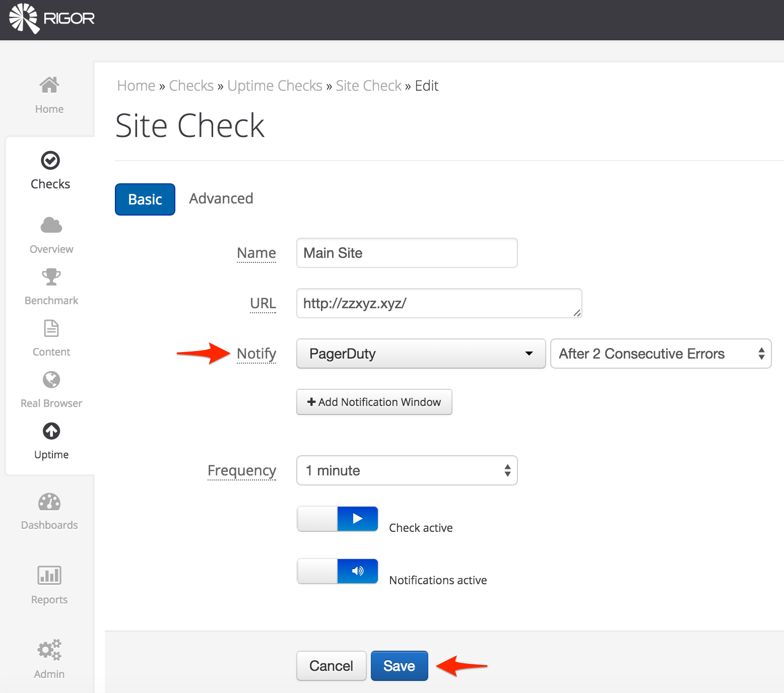Open the Admin gears icon
The height and width of the screenshot is (693, 784).
pyautogui.click(x=49, y=650)
